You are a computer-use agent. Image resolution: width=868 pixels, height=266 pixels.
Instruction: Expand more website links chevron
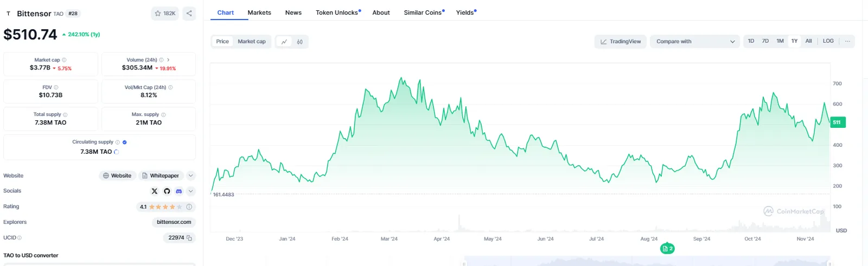click(x=190, y=176)
